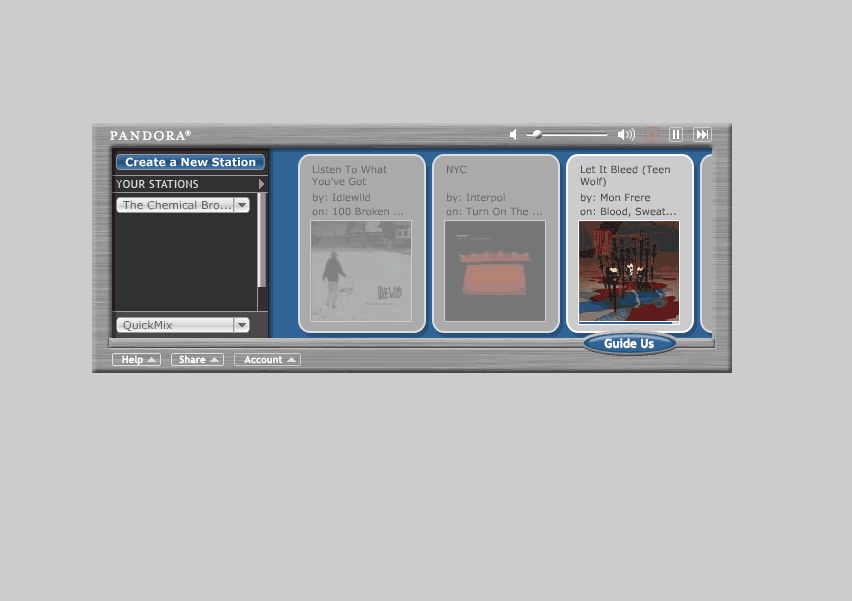
Task: Select the Interpol NYC album art
Action: tap(495, 271)
